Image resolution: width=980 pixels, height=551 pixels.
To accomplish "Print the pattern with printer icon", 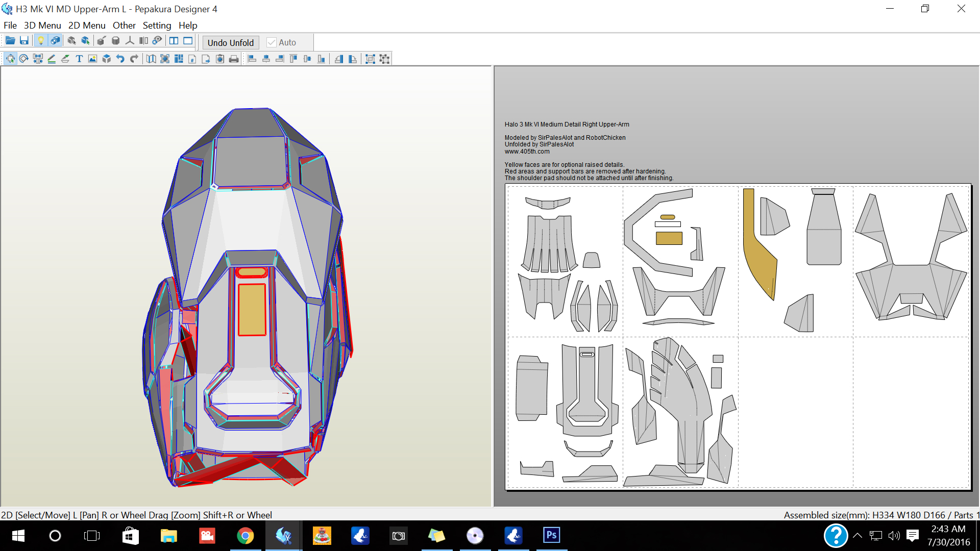I will point(234,59).
